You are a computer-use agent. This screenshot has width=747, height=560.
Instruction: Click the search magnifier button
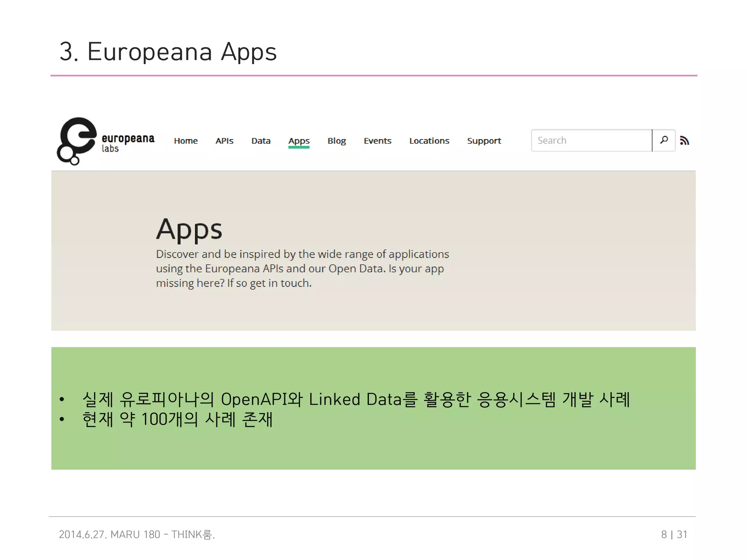tap(664, 140)
